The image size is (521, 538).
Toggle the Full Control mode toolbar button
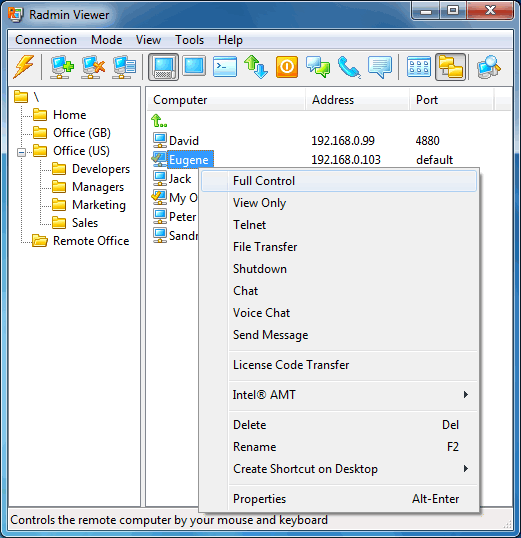(163, 67)
